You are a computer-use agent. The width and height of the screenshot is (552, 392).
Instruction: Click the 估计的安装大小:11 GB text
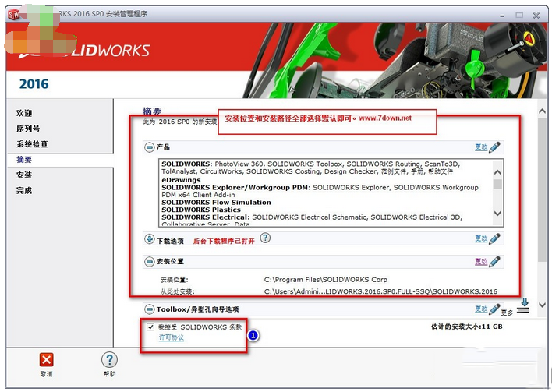pos(467,327)
